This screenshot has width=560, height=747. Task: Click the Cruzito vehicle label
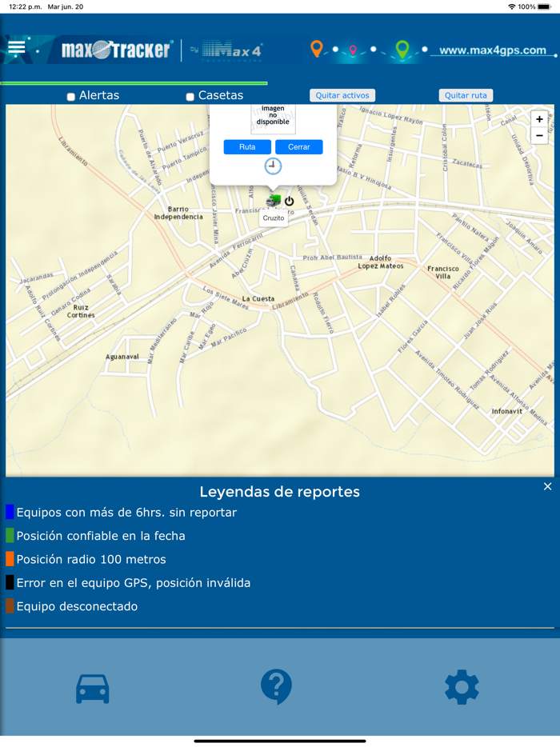(274, 218)
